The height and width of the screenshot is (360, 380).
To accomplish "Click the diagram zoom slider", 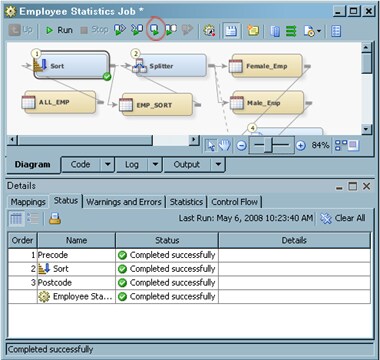I will [272, 145].
